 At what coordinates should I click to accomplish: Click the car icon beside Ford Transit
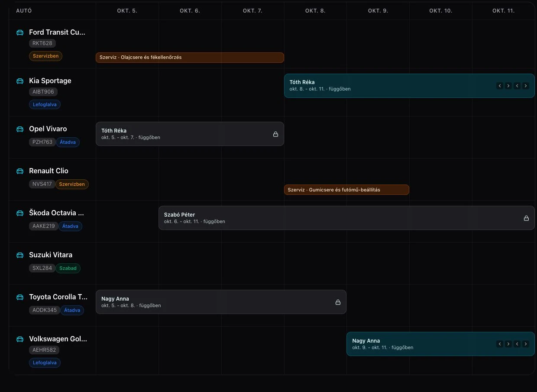[x=20, y=32]
